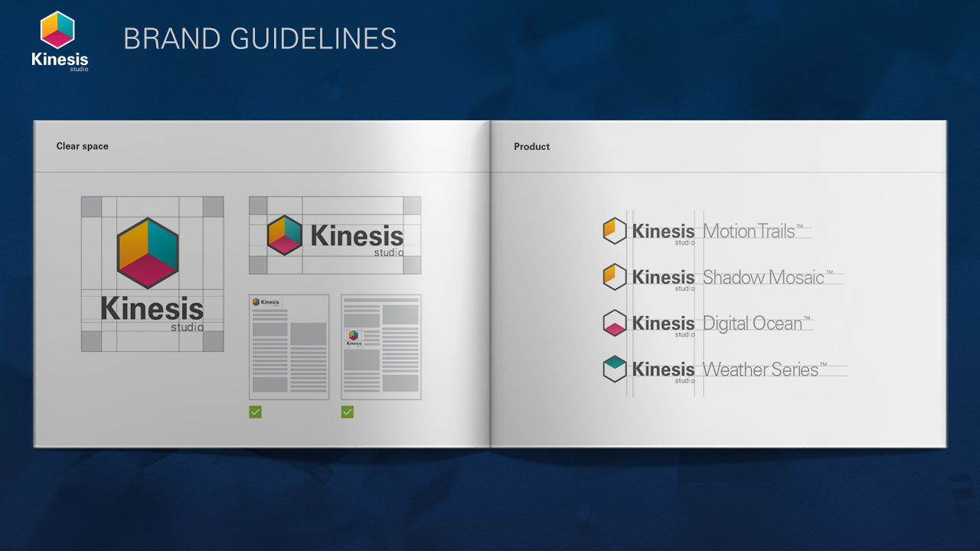The height and width of the screenshot is (551, 980).
Task: Select the Product page heading
Action: pyautogui.click(x=531, y=147)
